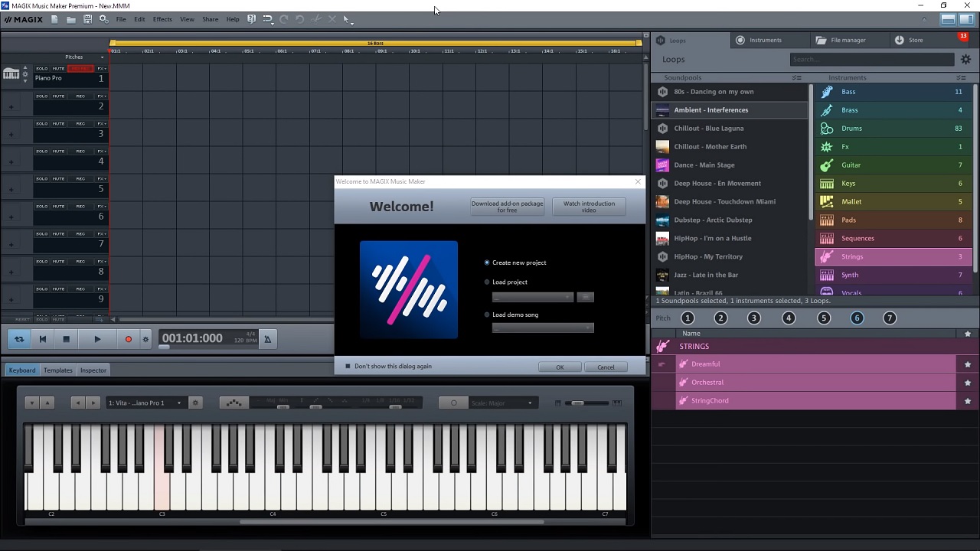
Task: Switch to the File manager tab
Action: pos(841,40)
